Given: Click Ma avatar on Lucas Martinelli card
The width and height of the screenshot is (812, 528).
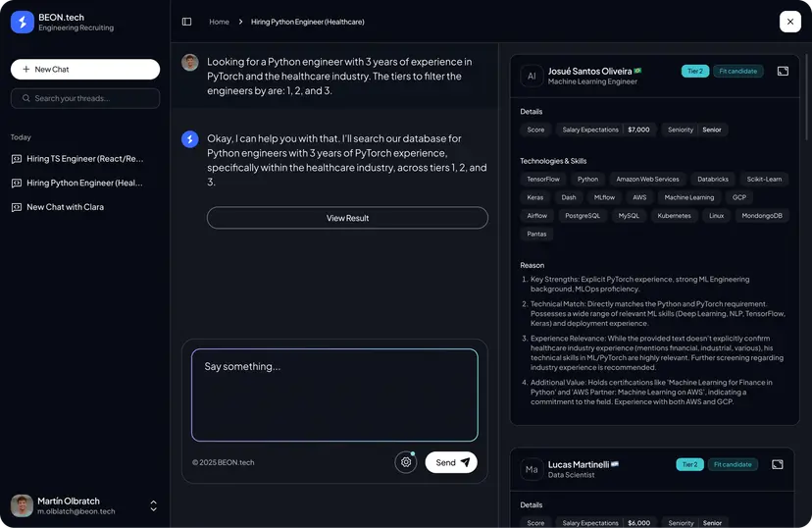Looking at the screenshot, I should click(x=532, y=469).
